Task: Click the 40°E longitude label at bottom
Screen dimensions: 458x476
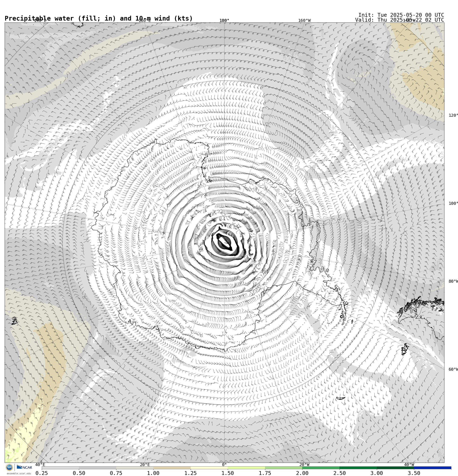Action: (40, 465)
